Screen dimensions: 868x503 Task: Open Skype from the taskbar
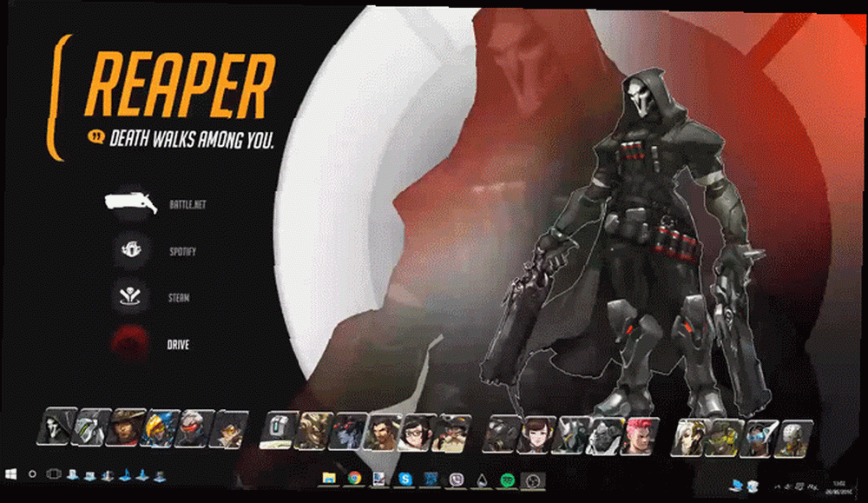tap(405, 479)
